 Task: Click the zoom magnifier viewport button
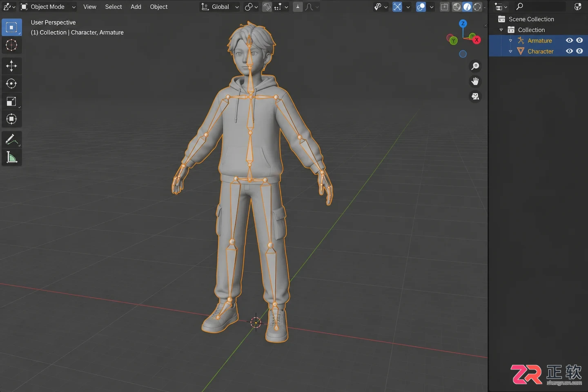[475, 66]
